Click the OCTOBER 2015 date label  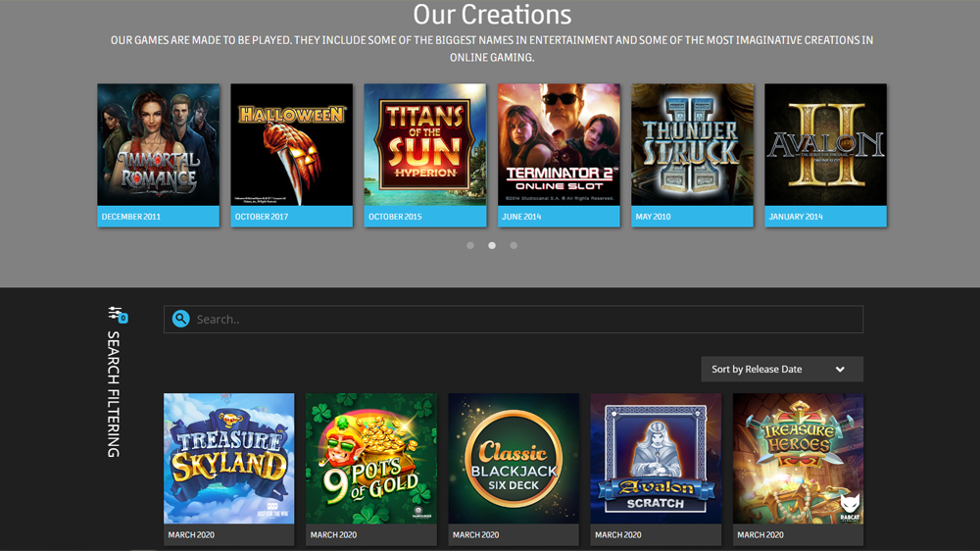tap(395, 217)
